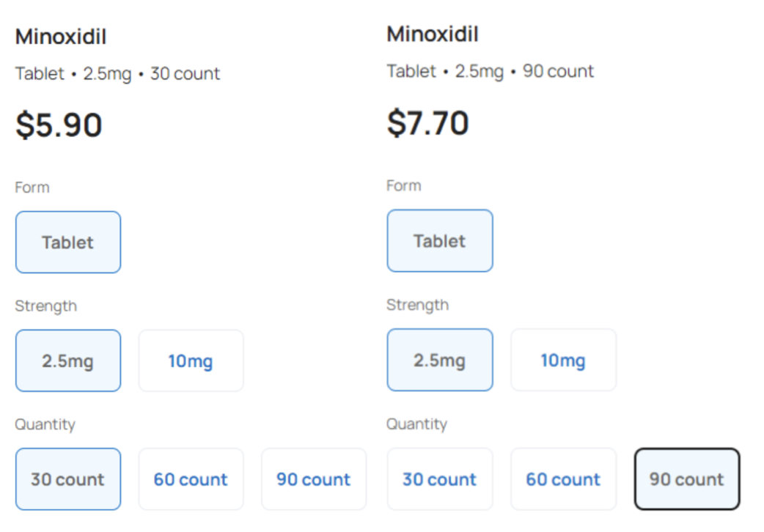Choose 2.5mg strength in the $7.70 listing
Viewport: 764px width, 532px height.
coord(440,360)
